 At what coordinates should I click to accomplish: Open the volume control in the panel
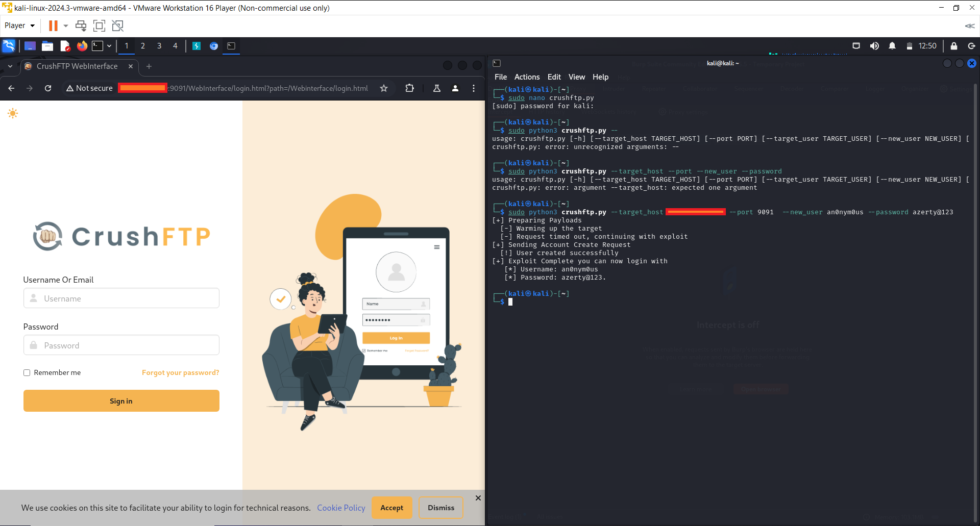[874, 46]
